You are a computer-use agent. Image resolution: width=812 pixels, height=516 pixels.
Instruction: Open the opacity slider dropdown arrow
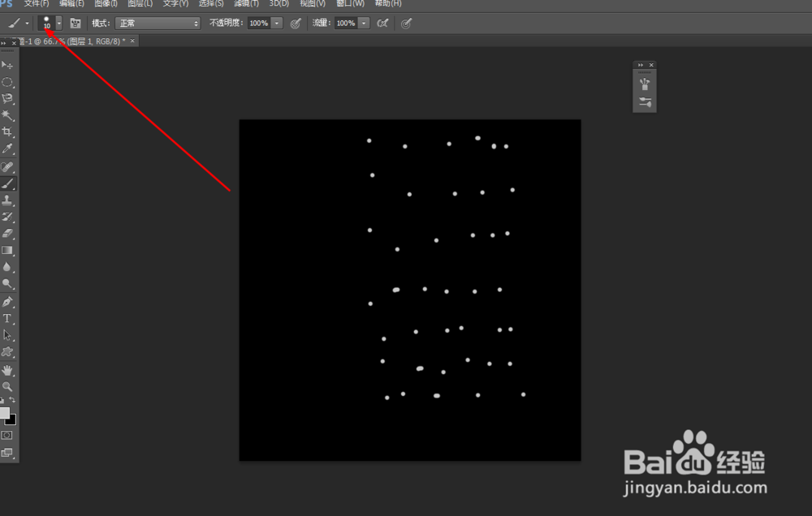click(x=278, y=24)
